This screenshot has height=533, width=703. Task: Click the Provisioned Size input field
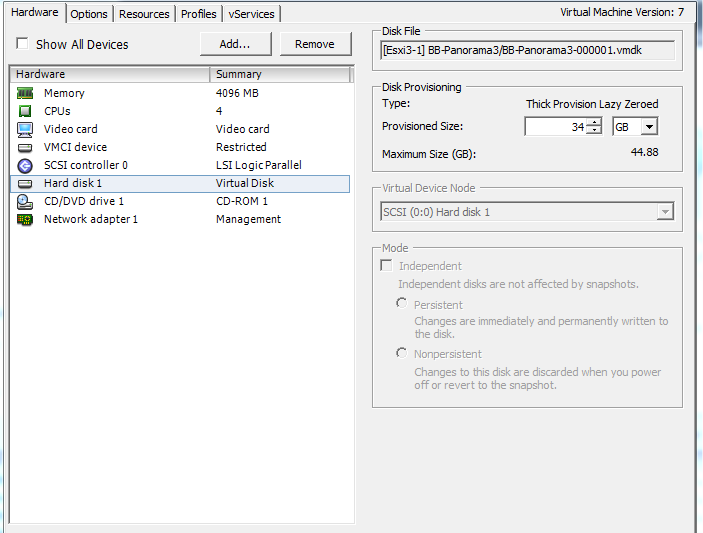click(555, 127)
